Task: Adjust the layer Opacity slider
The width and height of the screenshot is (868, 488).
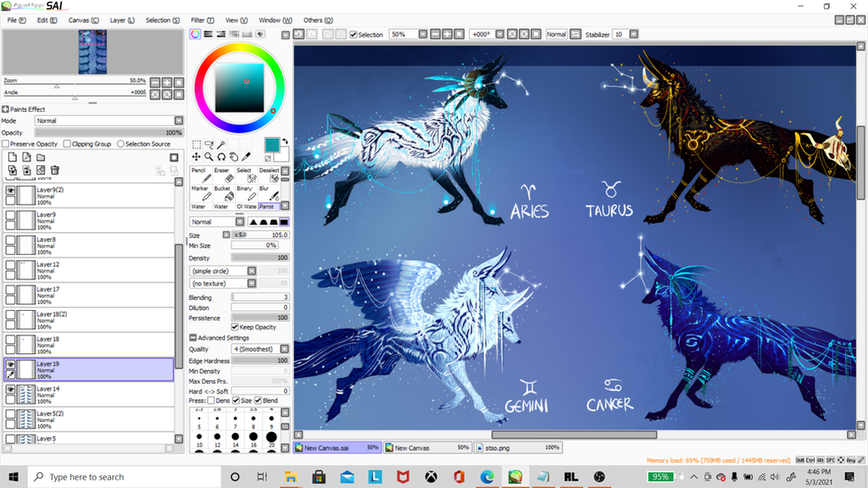Action: point(108,133)
